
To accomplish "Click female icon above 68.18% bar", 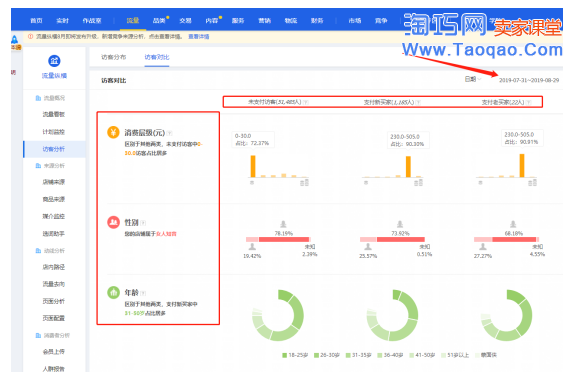I will (513, 224).
